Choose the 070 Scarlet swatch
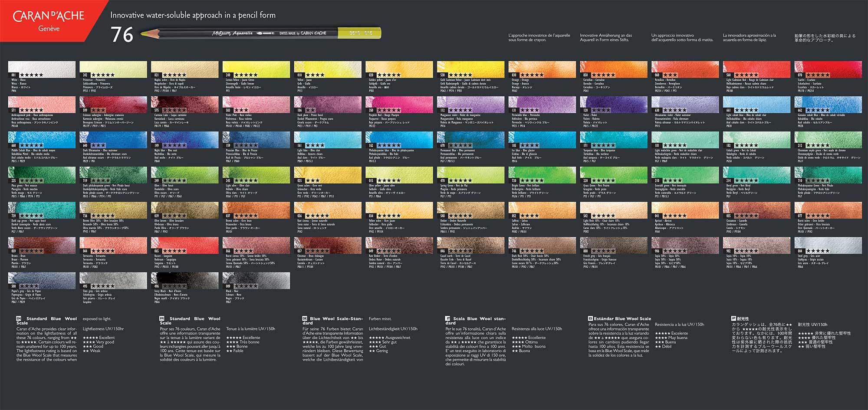The height and width of the screenshot is (410, 868). 828,69
